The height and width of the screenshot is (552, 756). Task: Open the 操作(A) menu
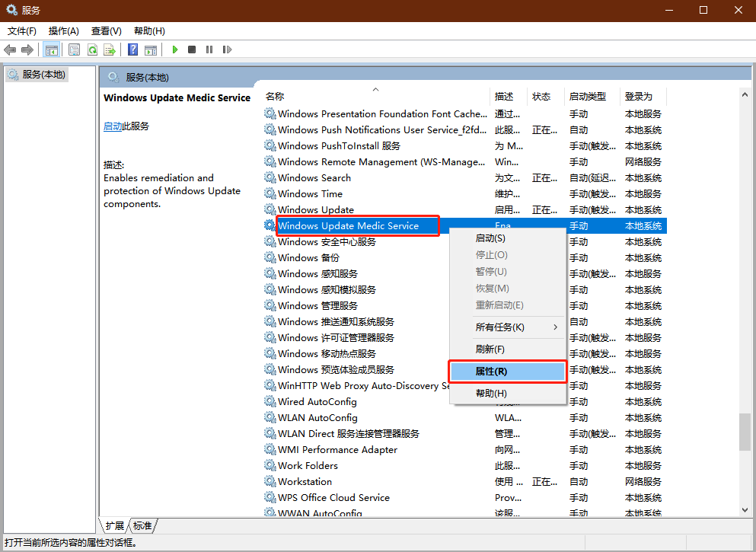tap(63, 31)
